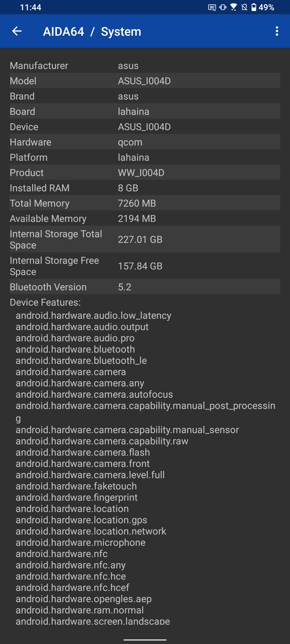Screen dimensions: 290x644
Task: Tap the bottom navigation gesture handle
Action: tap(145, 640)
